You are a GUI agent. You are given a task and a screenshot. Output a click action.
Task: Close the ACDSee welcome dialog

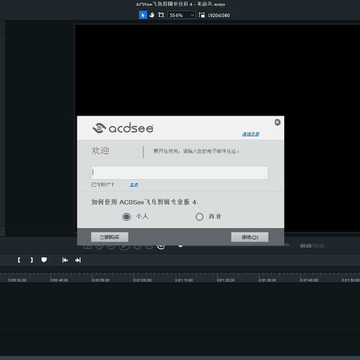277,122
